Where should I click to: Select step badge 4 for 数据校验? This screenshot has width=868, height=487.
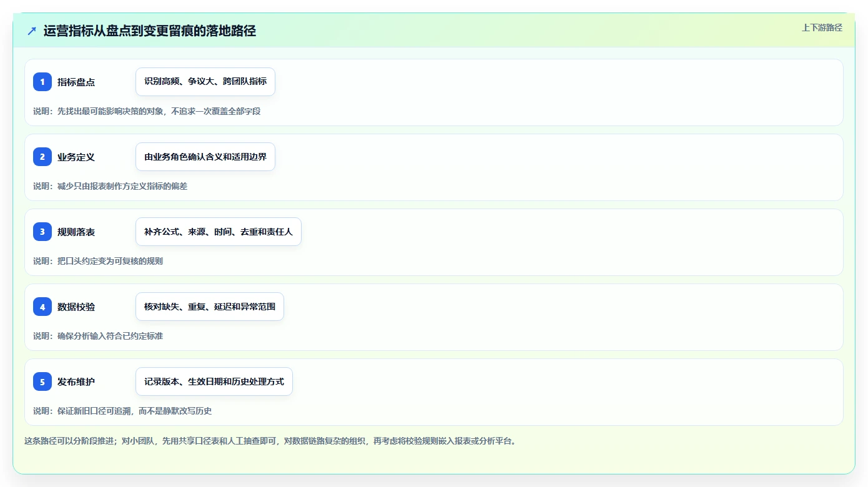pos(42,307)
